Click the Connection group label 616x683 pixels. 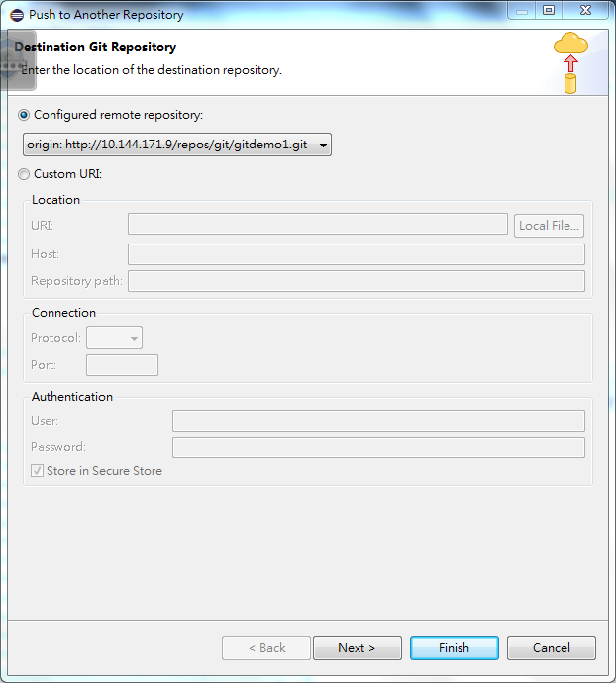[63, 313]
